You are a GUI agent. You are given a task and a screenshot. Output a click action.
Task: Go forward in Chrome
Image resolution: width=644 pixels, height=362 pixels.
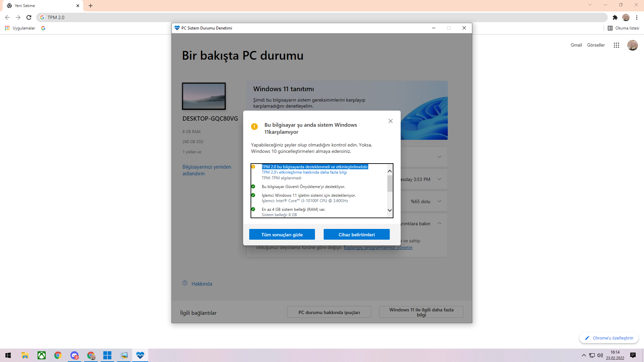coord(18,17)
